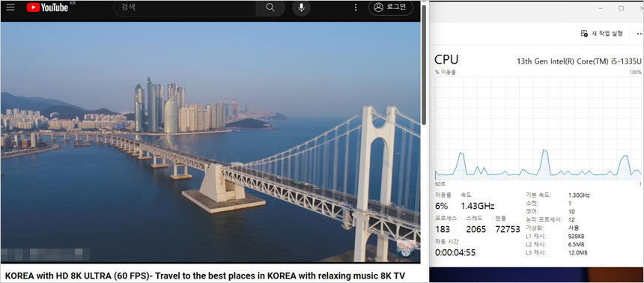644x283 pixels.
Task: Click the uptime value 0:00:04:55
Action: (455, 252)
